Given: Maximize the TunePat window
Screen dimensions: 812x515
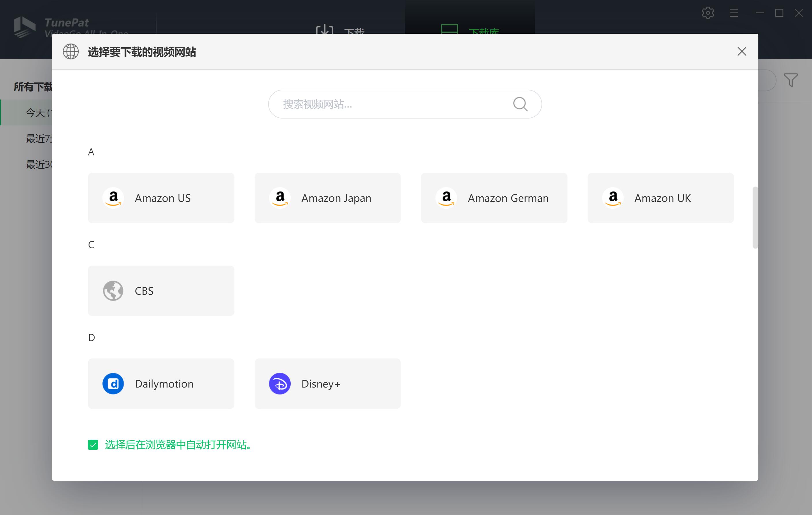Looking at the screenshot, I should click(779, 13).
